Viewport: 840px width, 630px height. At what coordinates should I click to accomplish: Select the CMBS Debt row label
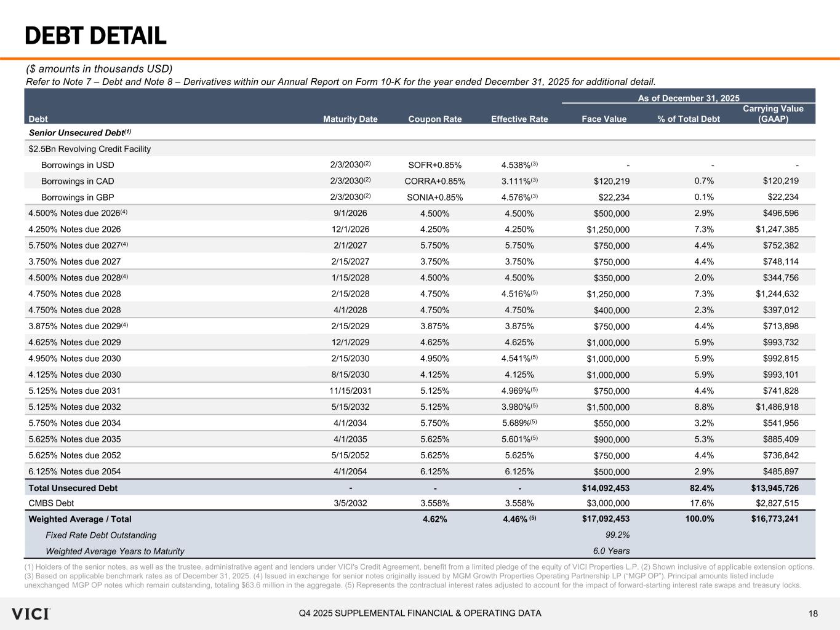pos(51,503)
